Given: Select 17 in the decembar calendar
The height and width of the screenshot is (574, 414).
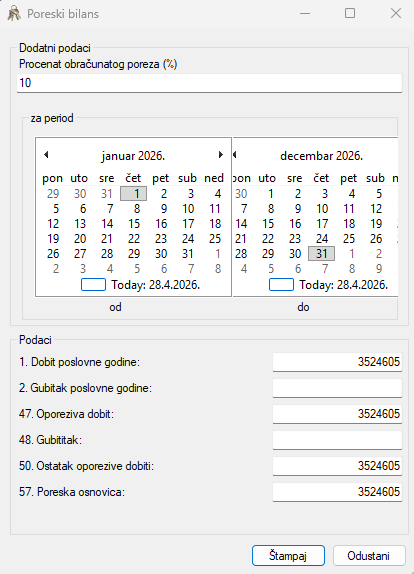Looking at the screenshot, I should (x=322, y=224).
